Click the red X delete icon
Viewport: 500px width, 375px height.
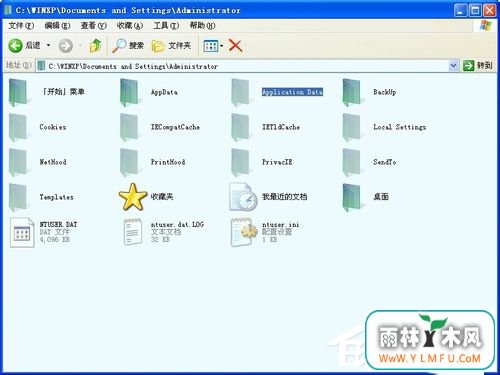[235, 46]
